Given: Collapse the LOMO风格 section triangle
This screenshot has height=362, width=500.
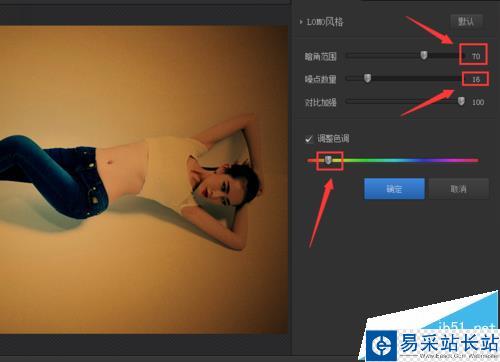Looking at the screenshot, I should tap(301, 22).
